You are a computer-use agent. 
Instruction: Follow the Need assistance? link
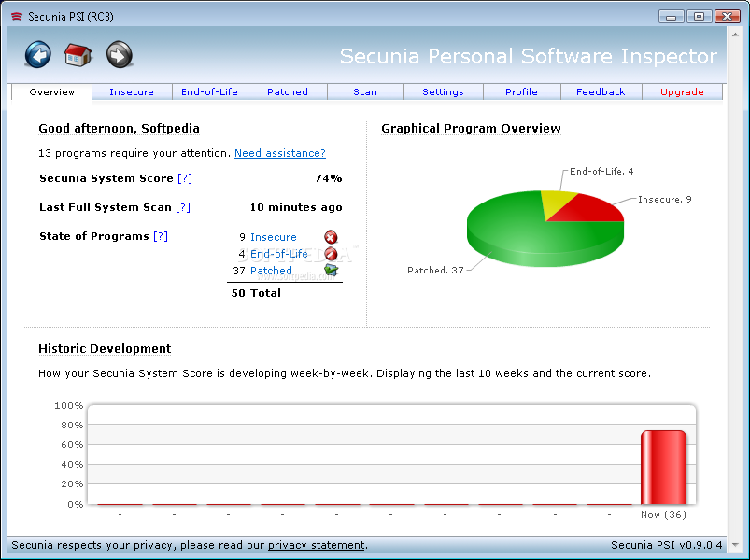pos(280,153)
